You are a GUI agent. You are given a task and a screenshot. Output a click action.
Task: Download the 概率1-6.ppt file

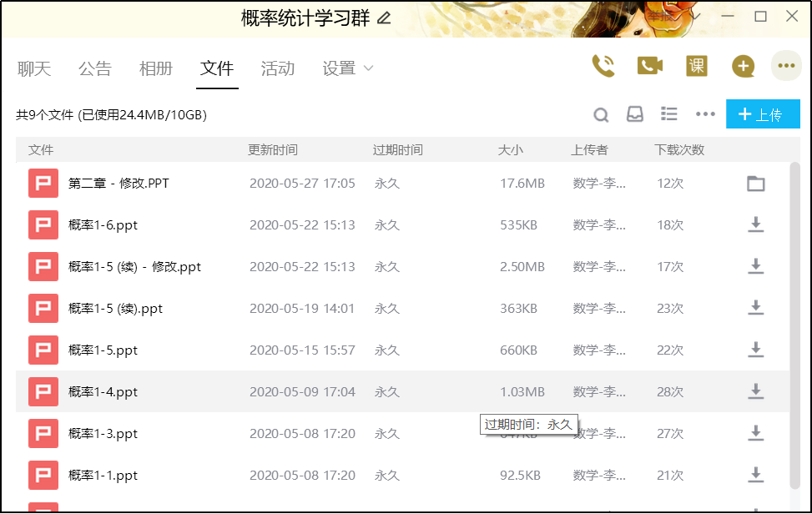coord(755,224)
